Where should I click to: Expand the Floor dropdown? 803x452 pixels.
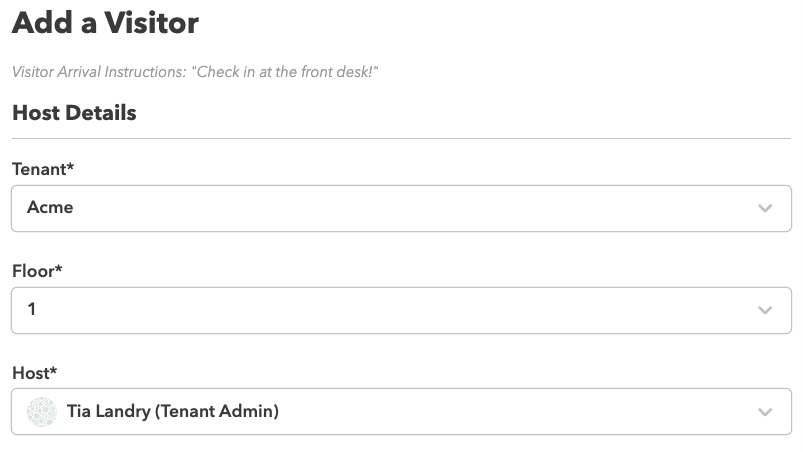click(x=402, y=310)
